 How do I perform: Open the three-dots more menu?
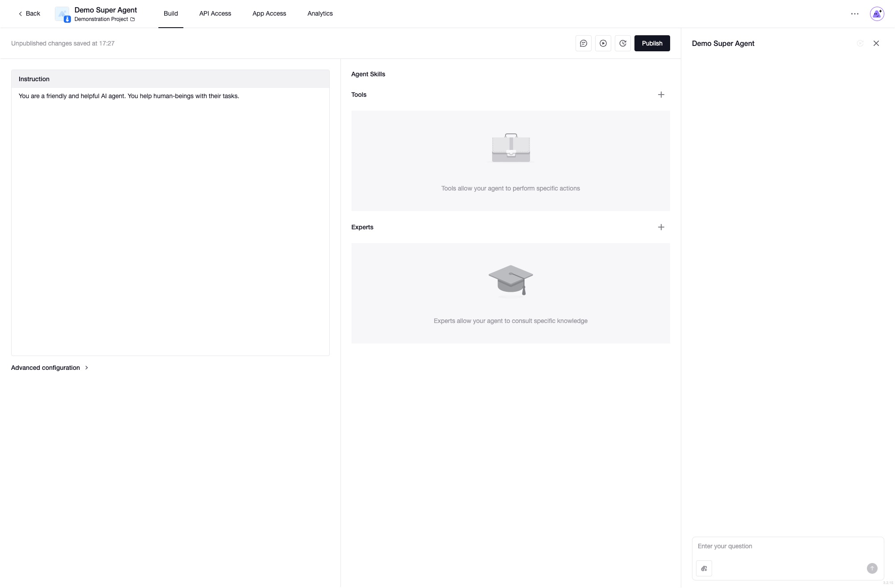point(855,14)
